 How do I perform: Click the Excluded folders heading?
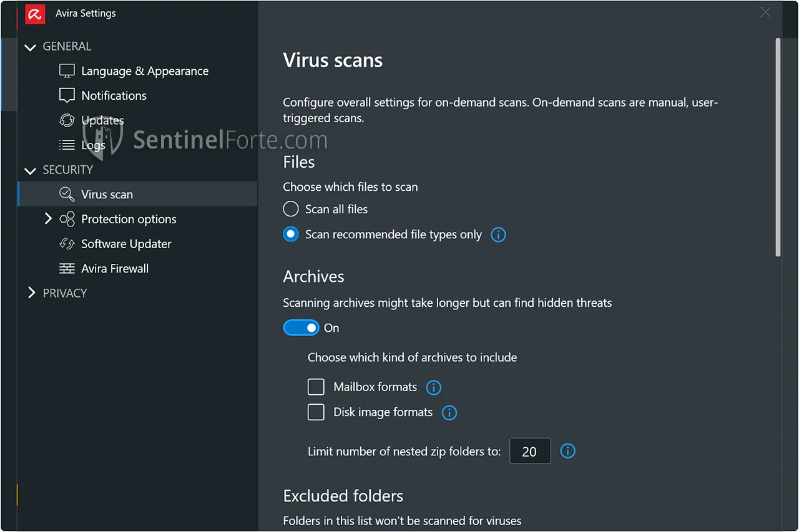[343, 496]
